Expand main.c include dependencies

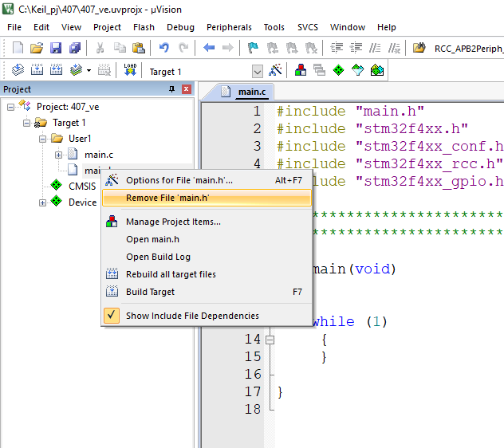pyautogui.click(x=58, y=155)
